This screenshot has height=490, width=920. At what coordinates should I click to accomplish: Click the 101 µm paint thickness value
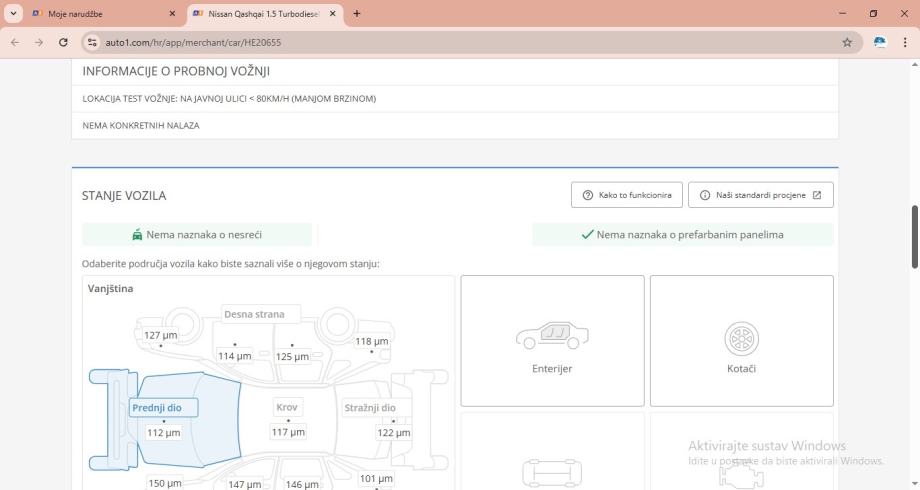(x=376, y=478)
